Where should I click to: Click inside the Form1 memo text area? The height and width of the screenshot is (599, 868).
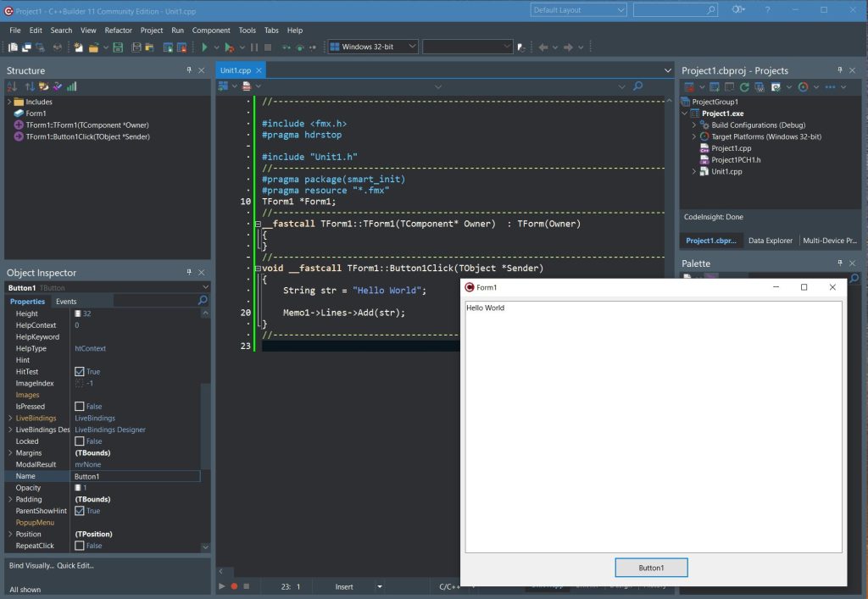654,426
